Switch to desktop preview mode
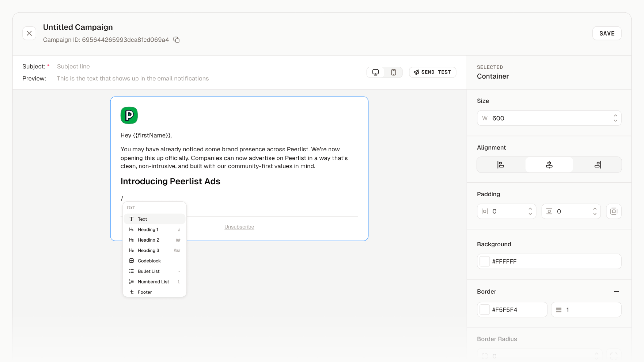The width and height of the screenshot is (644, 362). (x=375, y=72)
